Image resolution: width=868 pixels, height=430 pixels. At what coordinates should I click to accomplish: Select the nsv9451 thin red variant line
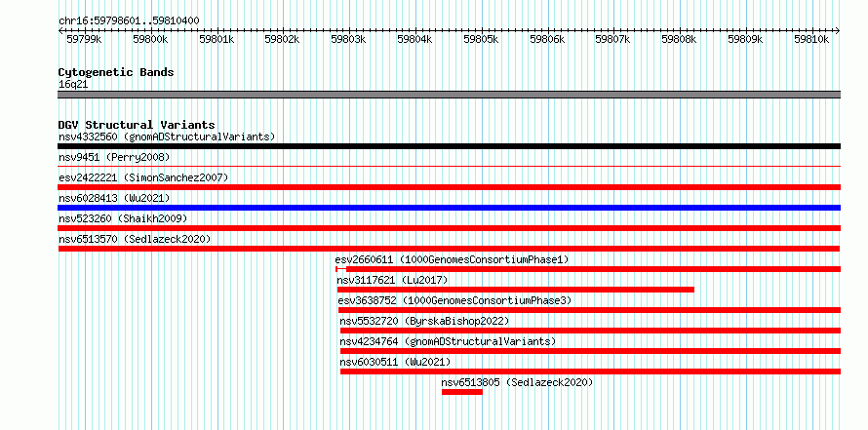449,166
